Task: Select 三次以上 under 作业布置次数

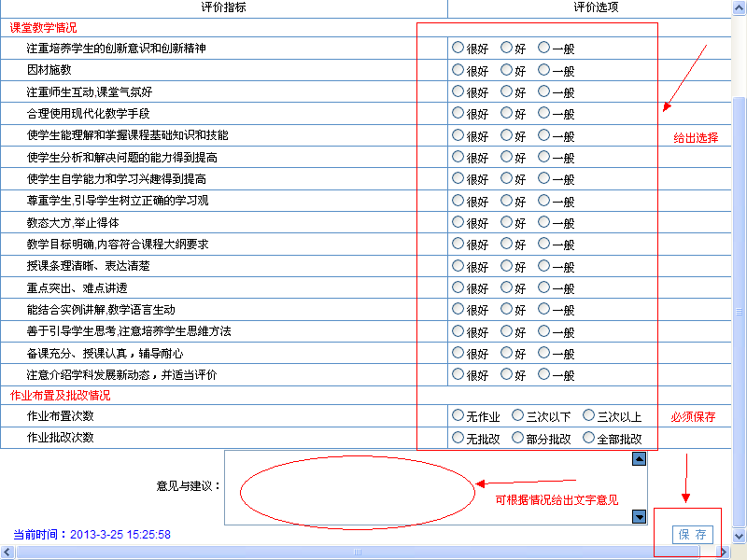Action: click(589, 415)
